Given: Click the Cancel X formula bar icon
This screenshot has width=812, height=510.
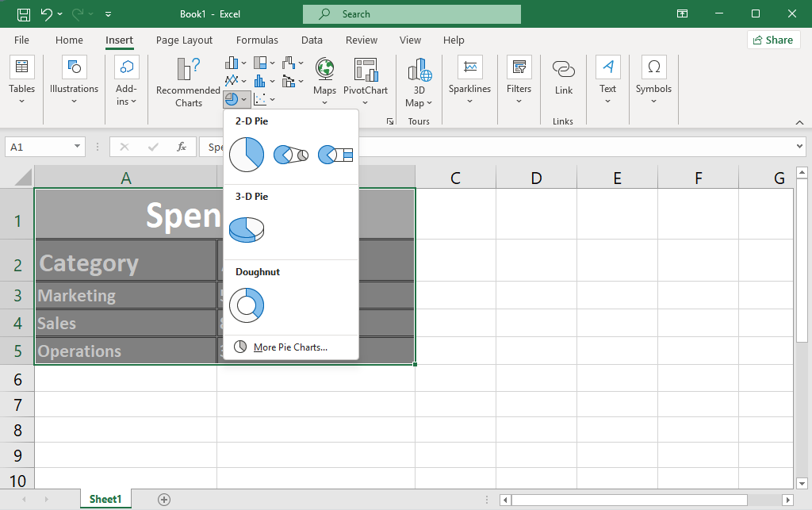Looking at the screenshot, I should click(124, 147).
